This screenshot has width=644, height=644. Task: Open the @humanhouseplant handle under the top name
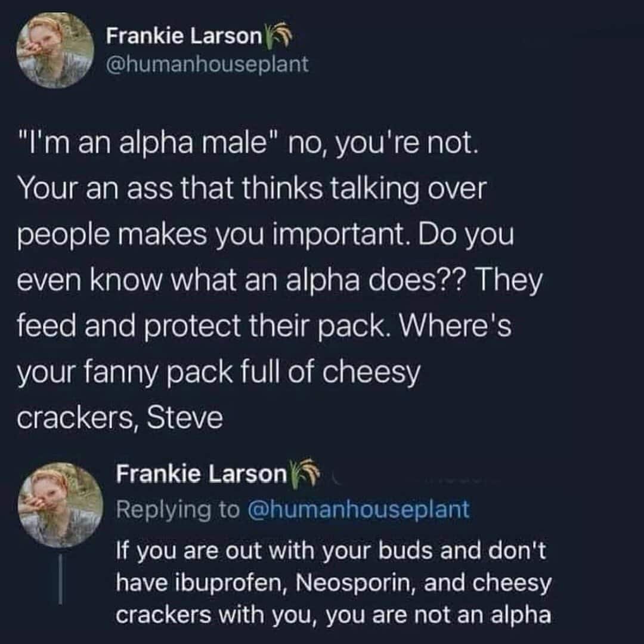coord(208,64)
